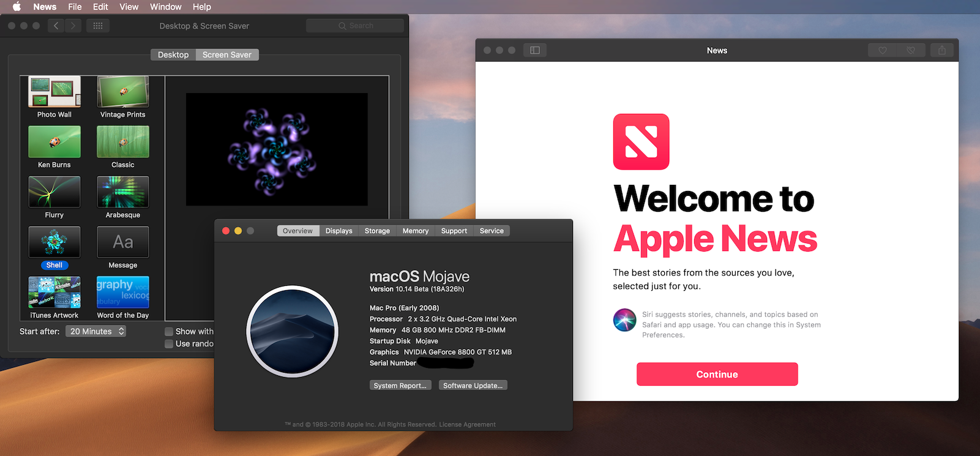This screenshot has height=456, width=980.
Task: Open the Help menu
Action: coord(202,7)
